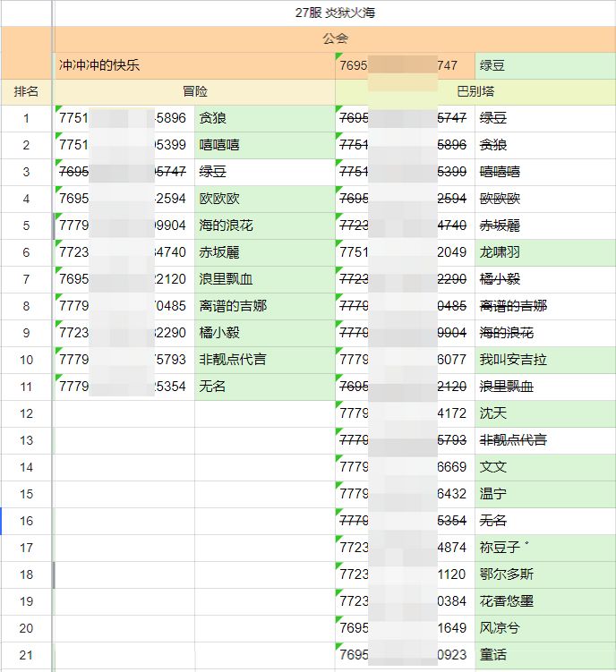The height and width of the screenshot is (672, 616).
Task: Click the ID cell ending in 5896 in 冒险 column
Action: coord(124,118)
